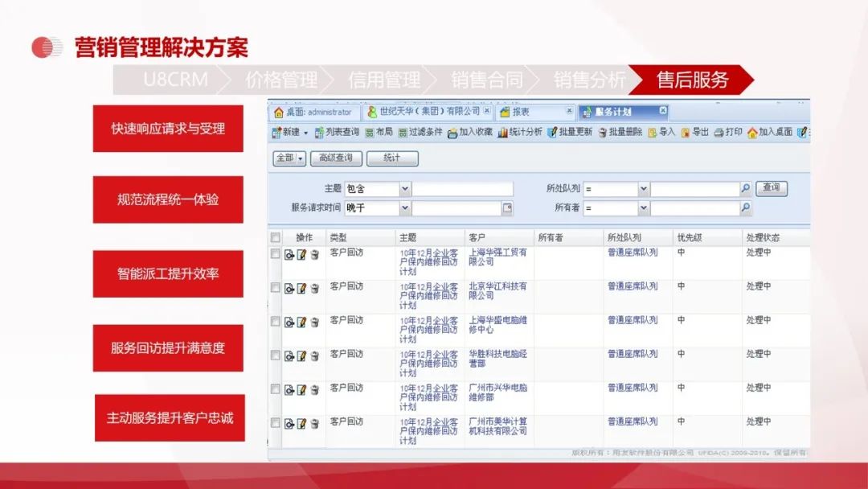Viewport: 868px width, 489px height.
Task: Toggle the select-all checkbox in table header
Action: click(275, 237)
